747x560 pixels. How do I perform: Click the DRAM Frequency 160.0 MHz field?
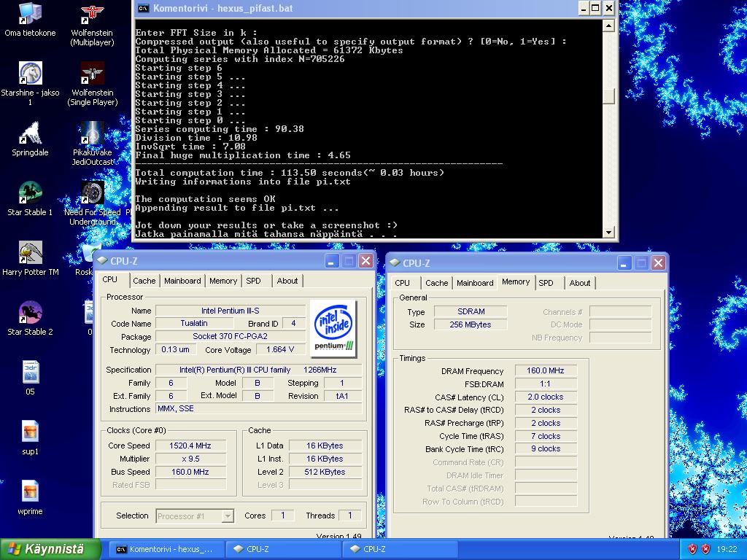pos(546,370)
